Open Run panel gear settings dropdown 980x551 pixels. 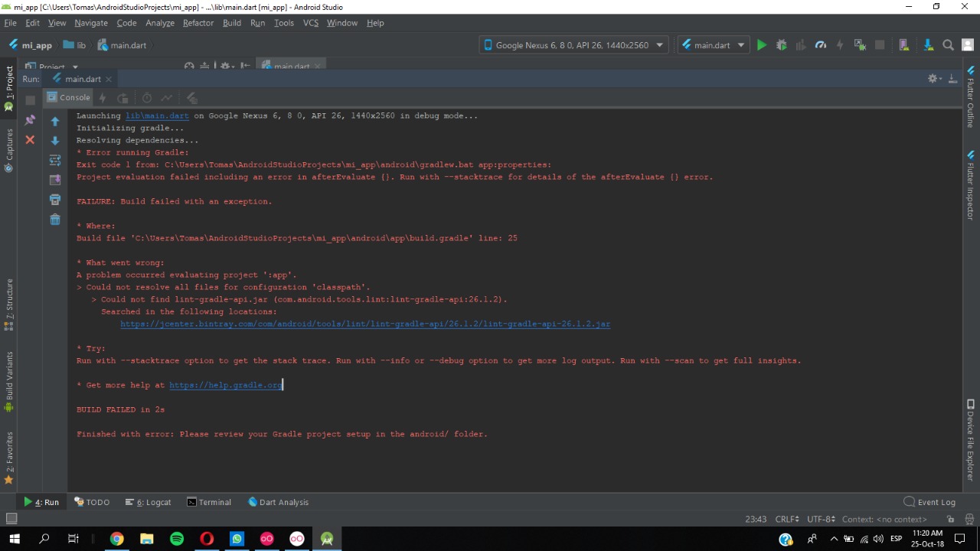click(x=933, y=79)
